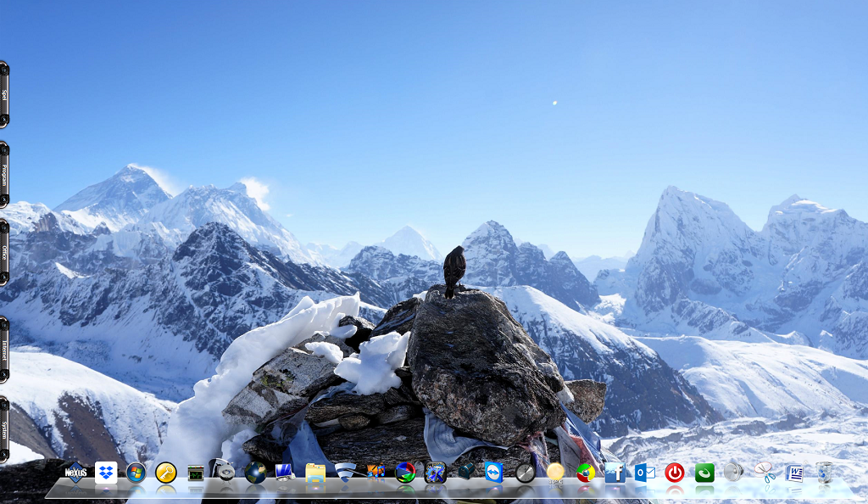Open Microsoft Word from the dock
The image size is (868, 504).
pos(794,473)
